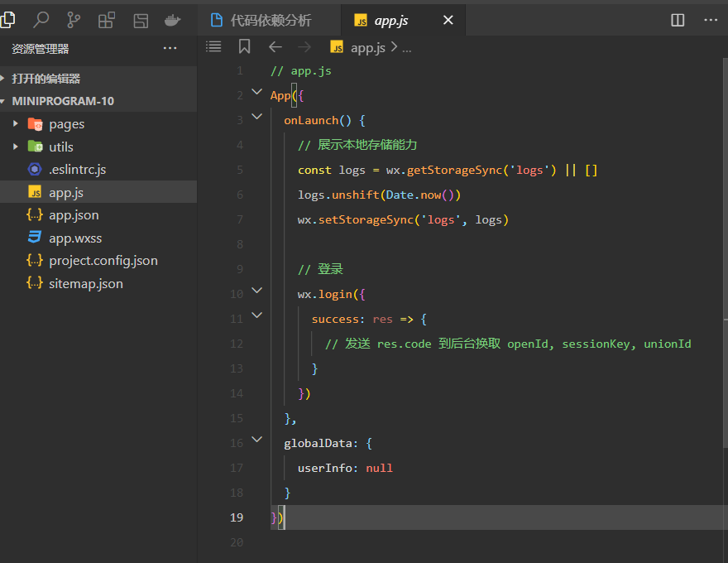Click the Docker whale icon
Screen dimensions: 728x563
coord(173,20)
